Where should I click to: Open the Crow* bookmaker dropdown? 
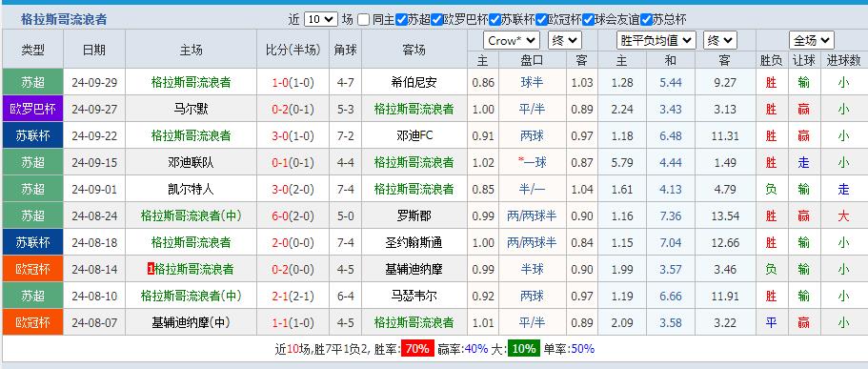pos(512,40)
